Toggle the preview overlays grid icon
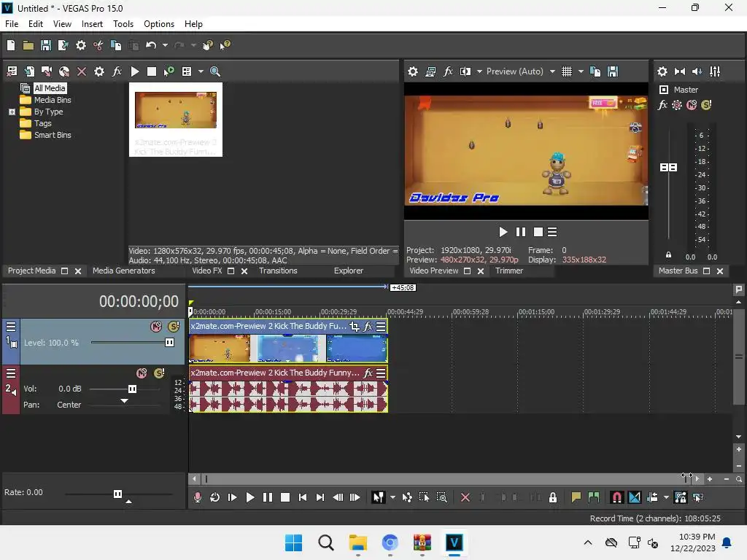 566,71
